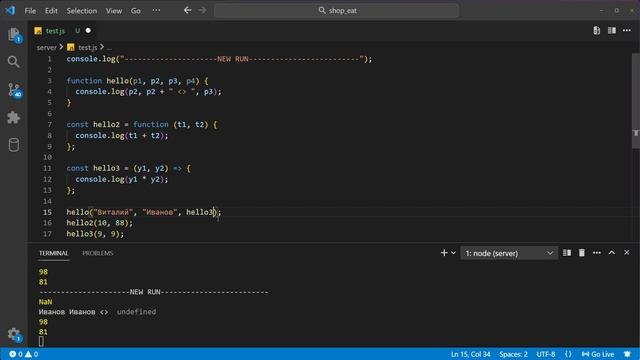640x360 pixels.
Task: Open the database view in activity bar
Action: [13, 145]
